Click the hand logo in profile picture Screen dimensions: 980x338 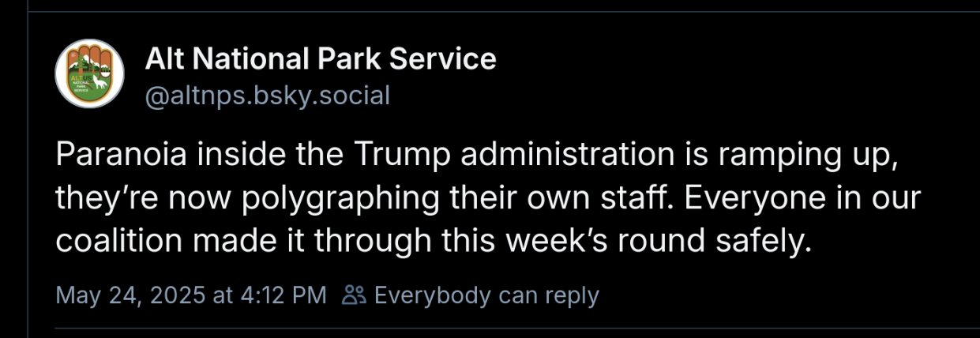point(90,71)
